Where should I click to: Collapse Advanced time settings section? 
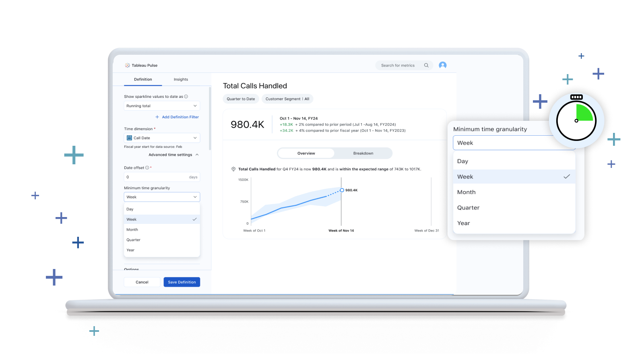[x=173, y=155]
